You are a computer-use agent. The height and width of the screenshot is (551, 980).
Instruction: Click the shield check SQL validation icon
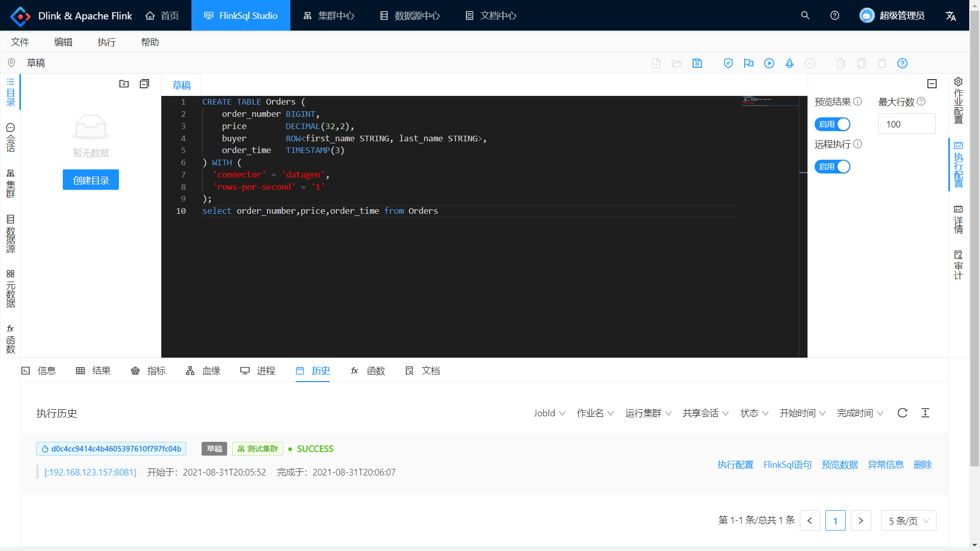coord(728,63)
